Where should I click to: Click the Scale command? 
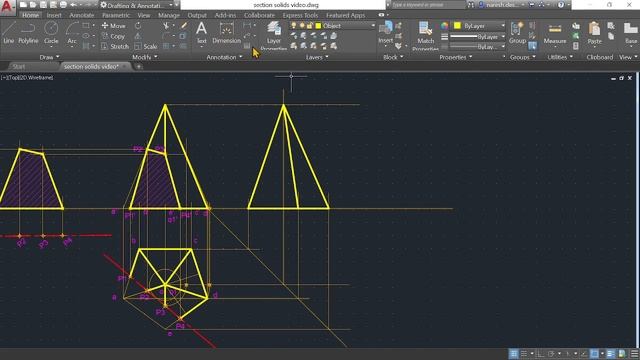click(x=146, y=47)
